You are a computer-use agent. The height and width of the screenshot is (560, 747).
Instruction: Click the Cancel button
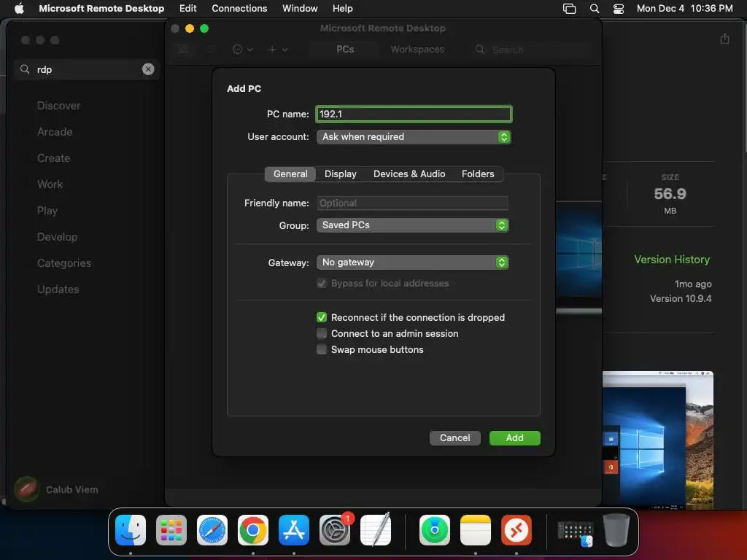click(x=454, y=437)
